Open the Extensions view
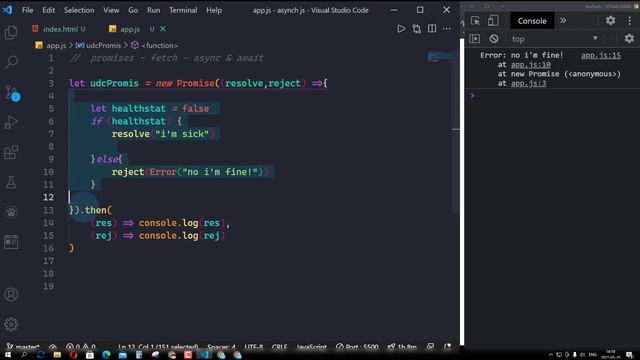 click(11, 152)
